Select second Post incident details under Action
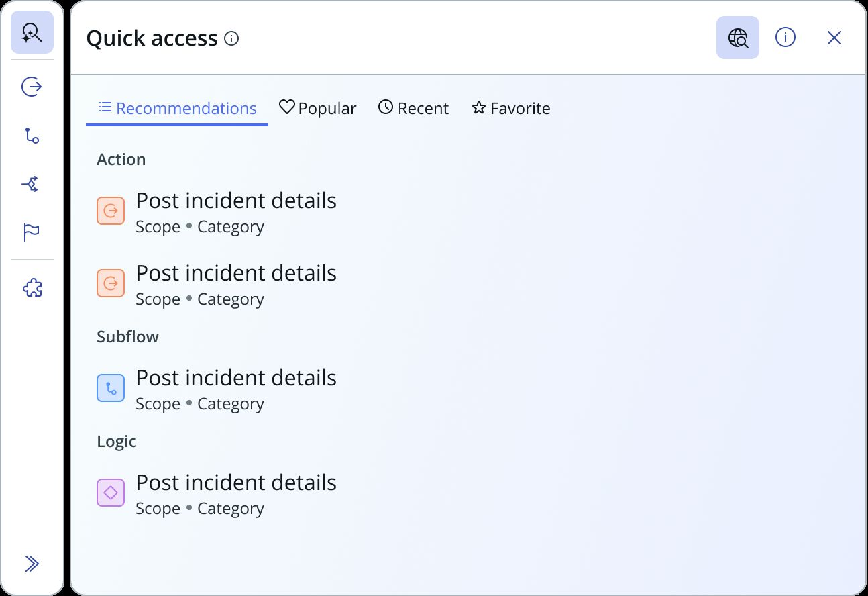Viewport: 868px width, 596px height. 236,273
